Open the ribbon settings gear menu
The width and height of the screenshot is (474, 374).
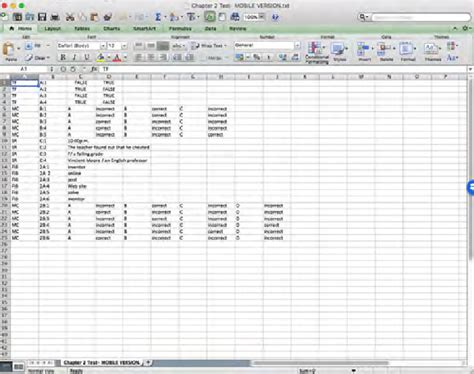point(466,28)
